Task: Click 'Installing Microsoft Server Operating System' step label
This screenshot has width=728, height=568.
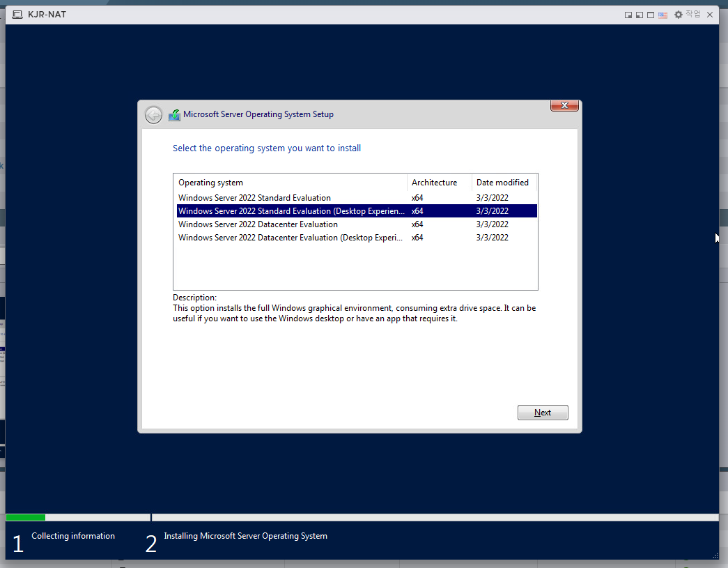Action: click(x=246, y=536)
